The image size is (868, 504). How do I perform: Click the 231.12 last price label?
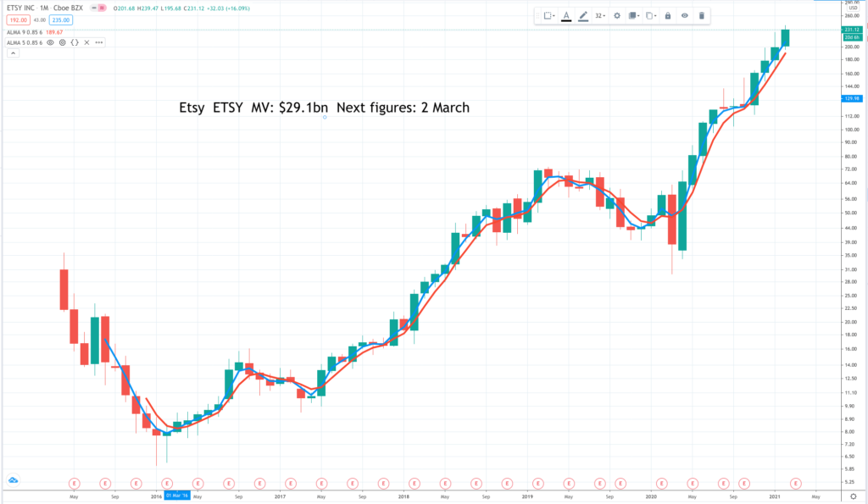[x=851, y=30]
